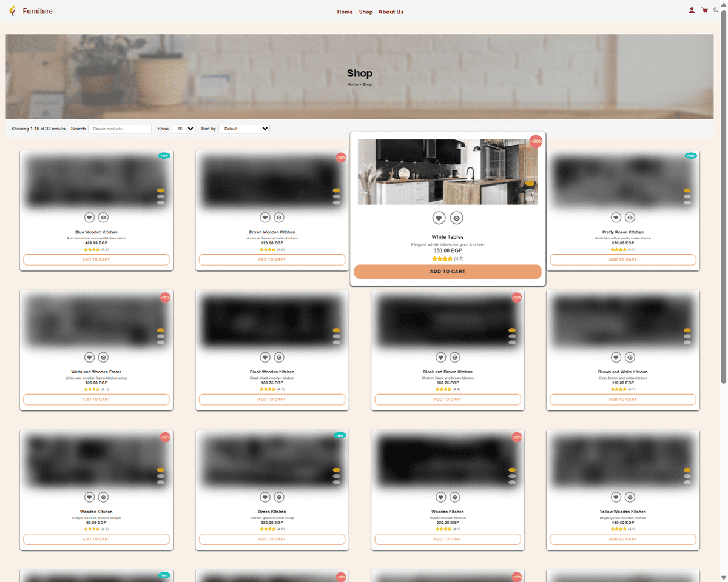Viewport: 728px width, 582px height.
Task: Click the heart icon on Black Wooden Kitchen
Action: point(265,357)
